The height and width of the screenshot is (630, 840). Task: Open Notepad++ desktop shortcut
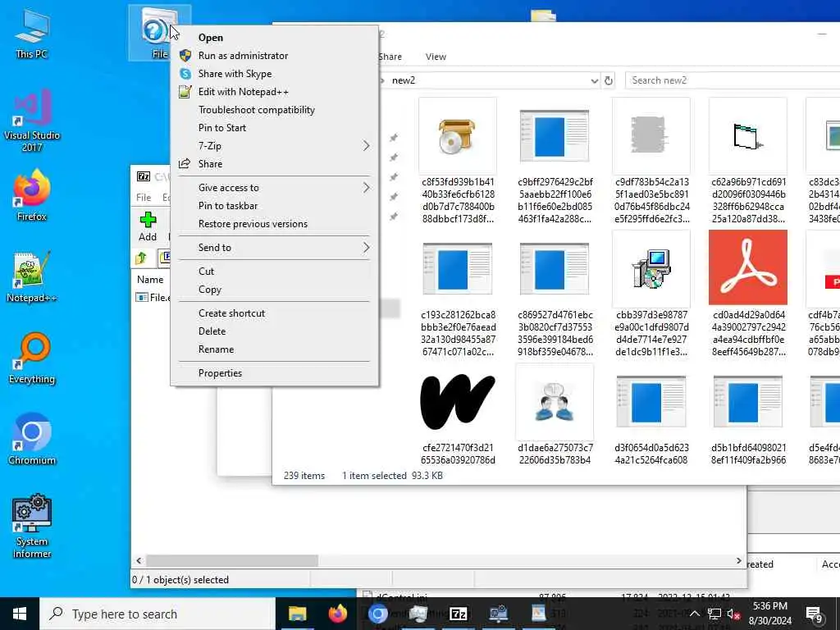click(x=32, y=277)
